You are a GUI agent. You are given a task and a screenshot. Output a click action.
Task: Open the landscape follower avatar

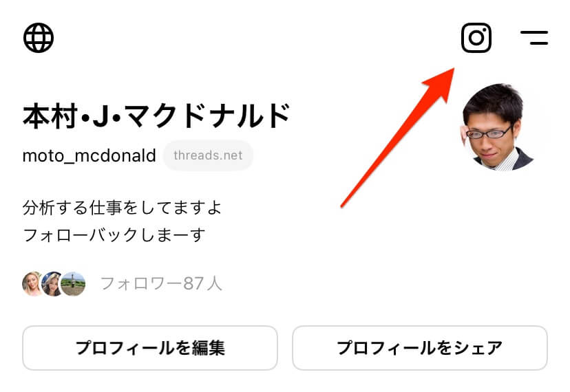(x=73, y=284)
